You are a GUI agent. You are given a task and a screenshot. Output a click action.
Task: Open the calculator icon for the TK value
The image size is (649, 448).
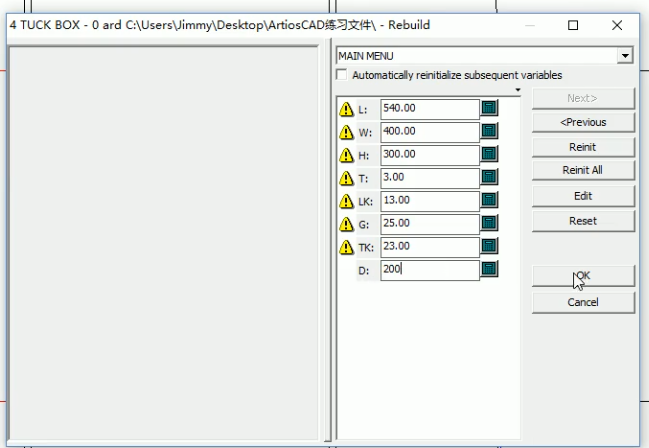(490, 246)
